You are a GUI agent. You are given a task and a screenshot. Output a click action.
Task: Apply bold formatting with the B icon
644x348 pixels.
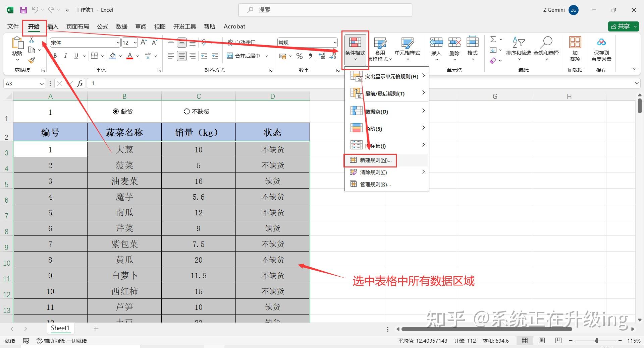point(55,56)
